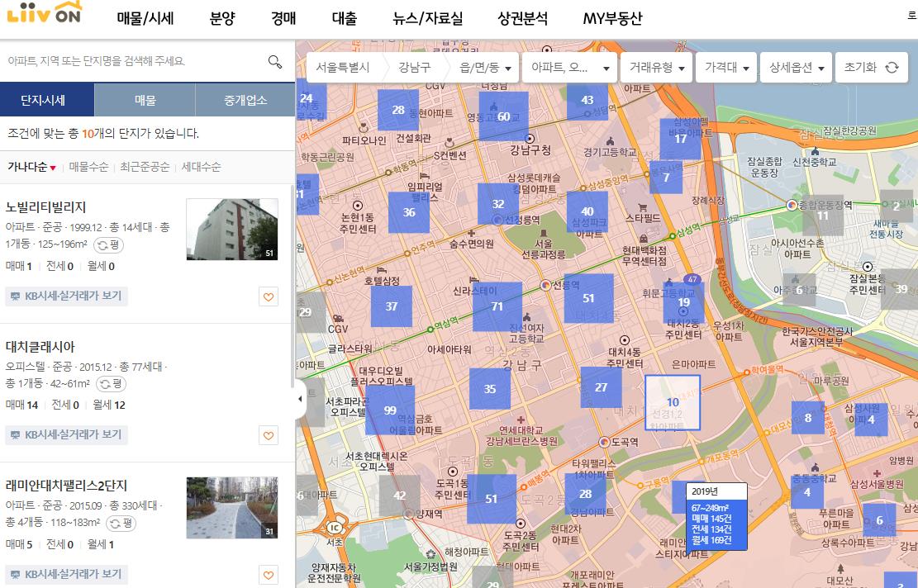
Task: Favorite 래미안대치팰리스2단지 with heart icon
Action: pyautogui.click(x=269, y=575)
